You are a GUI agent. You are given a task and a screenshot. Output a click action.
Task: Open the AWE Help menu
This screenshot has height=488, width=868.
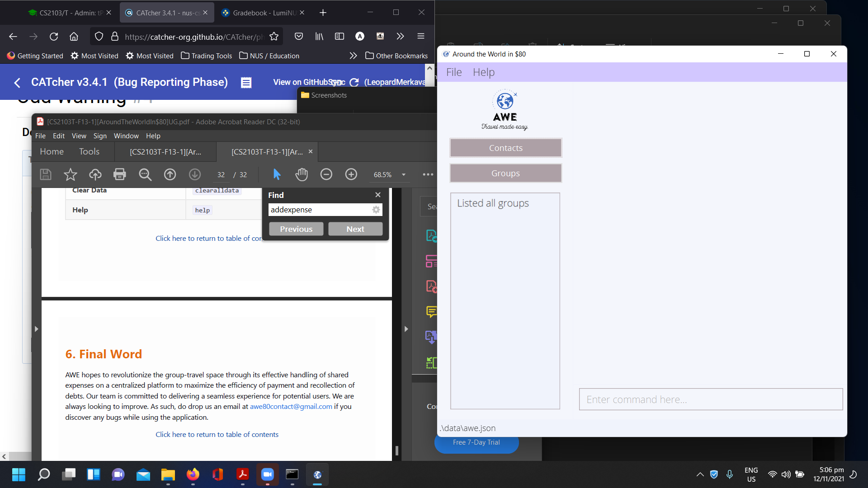[483, 72]
